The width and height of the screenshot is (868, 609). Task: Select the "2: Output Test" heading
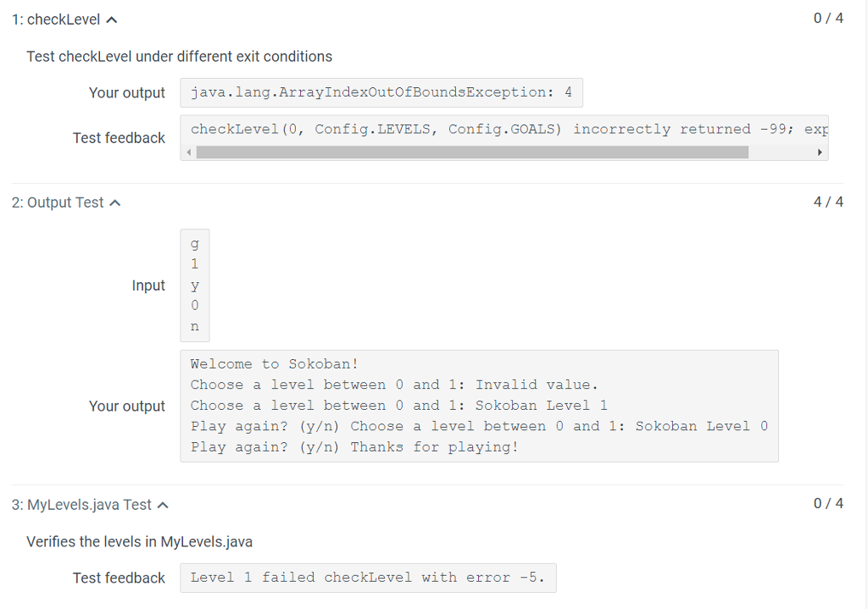(x=59, y=202)
